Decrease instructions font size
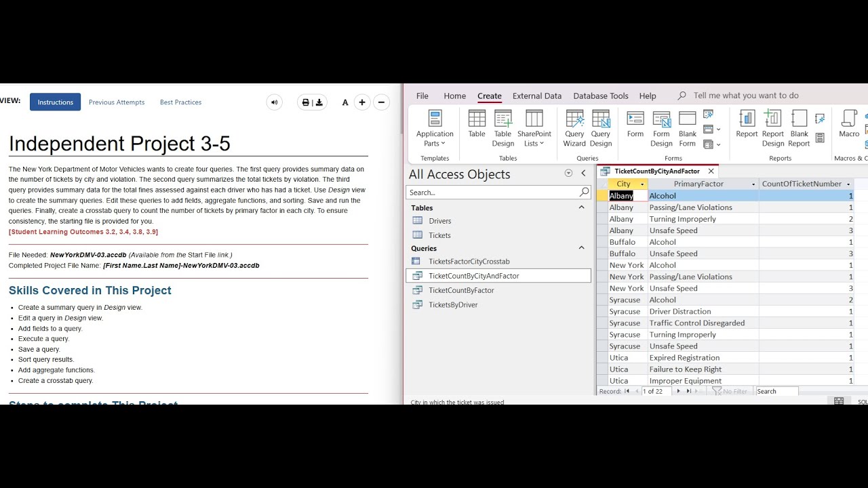 point(381,102)
